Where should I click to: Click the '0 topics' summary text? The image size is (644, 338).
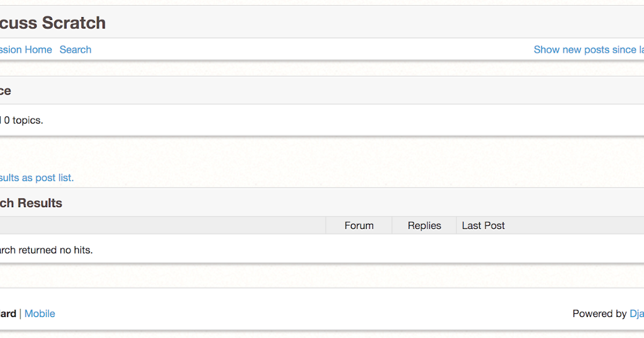point(21,120)
